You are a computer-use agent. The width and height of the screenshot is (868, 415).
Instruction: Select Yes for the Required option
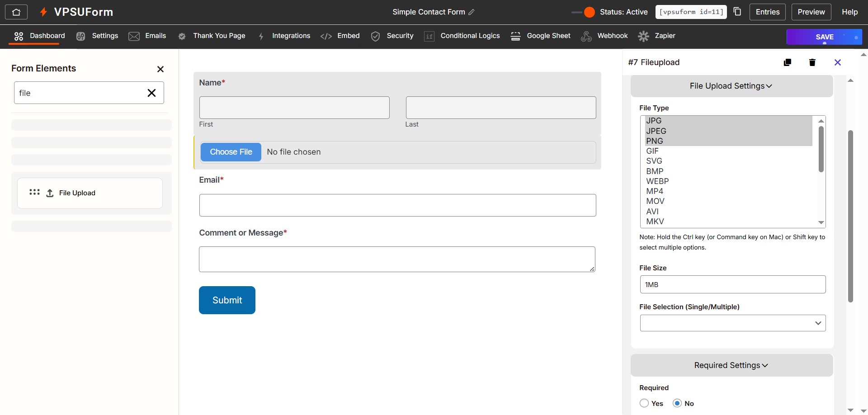coord(644,403)
